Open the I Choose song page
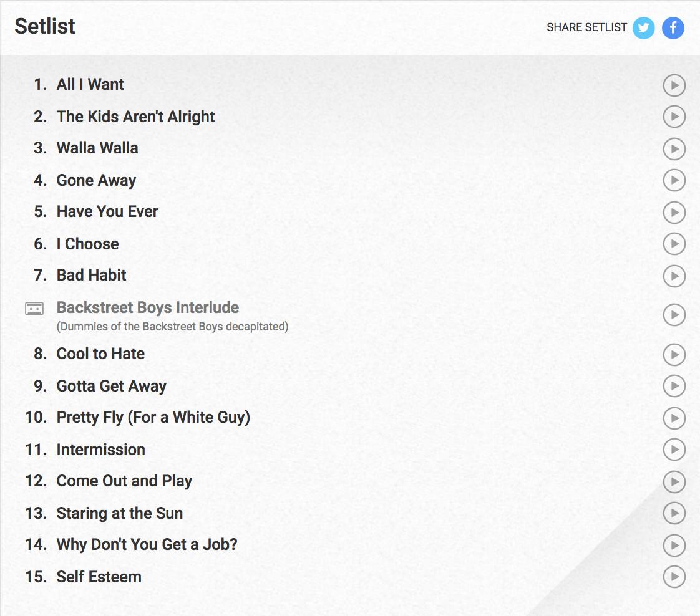This screenshot has height=616, width=700. coord(87,244)
